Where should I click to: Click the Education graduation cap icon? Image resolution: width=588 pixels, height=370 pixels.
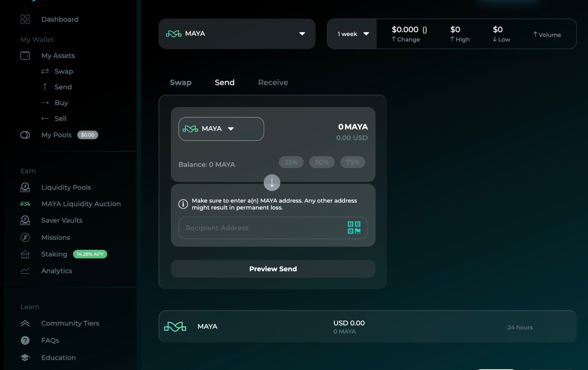tap(25, 357)
